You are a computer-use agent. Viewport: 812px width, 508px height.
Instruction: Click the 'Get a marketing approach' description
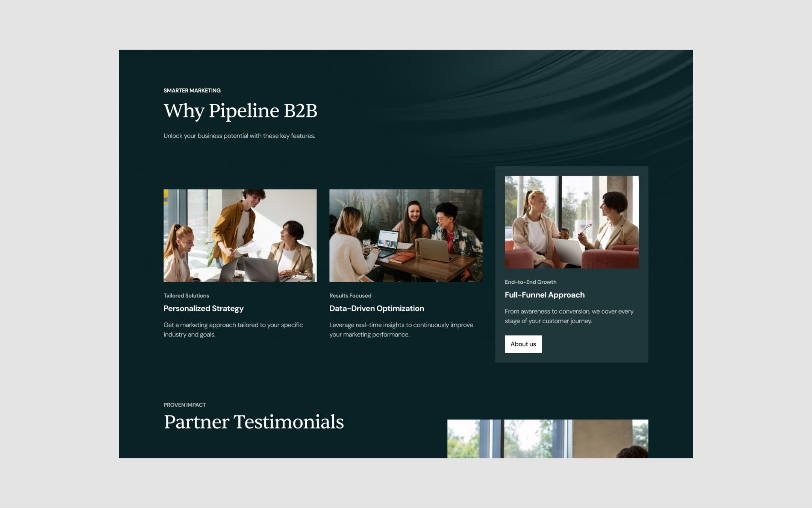click(x=233, y=330)
